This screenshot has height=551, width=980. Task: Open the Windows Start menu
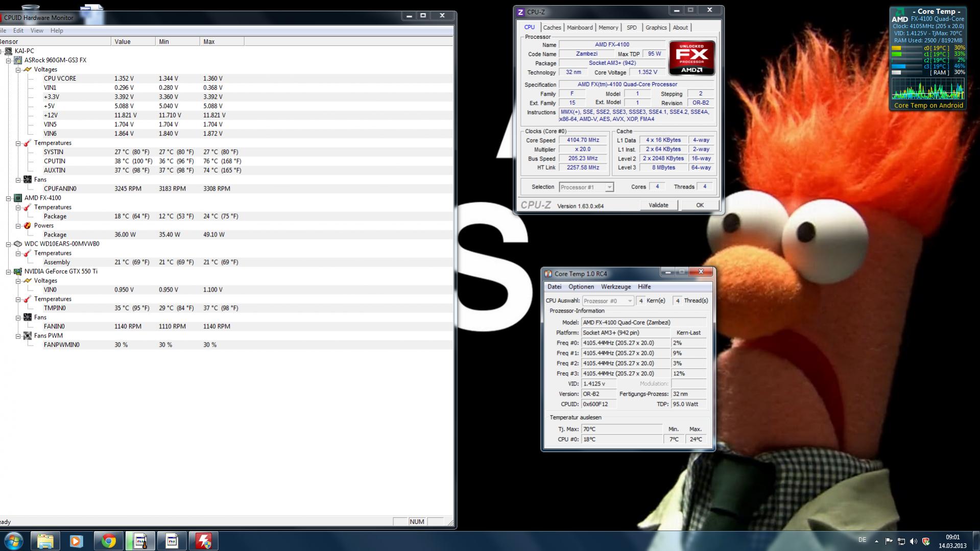click(13, 541)
